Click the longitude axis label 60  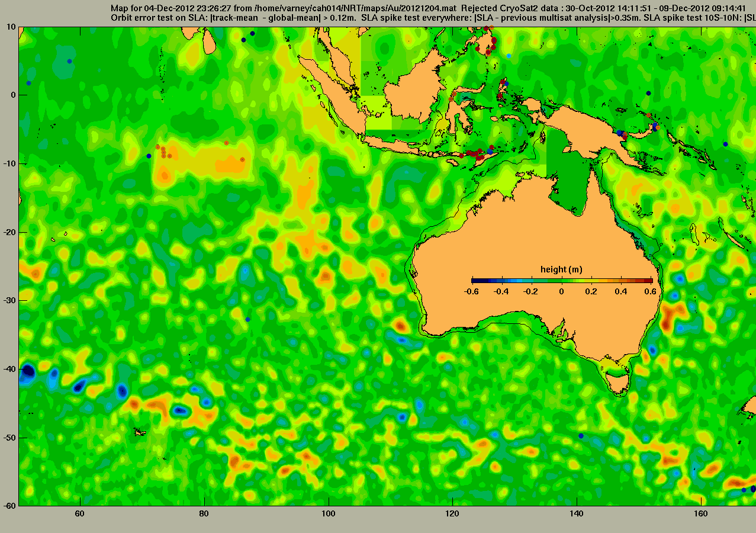point(79,514)
